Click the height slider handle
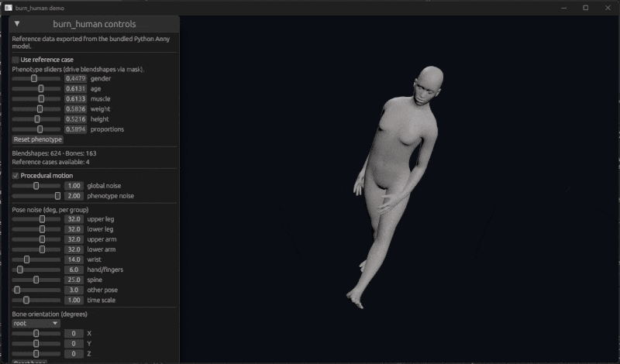620x364 pixels. (x=37, y=119)
